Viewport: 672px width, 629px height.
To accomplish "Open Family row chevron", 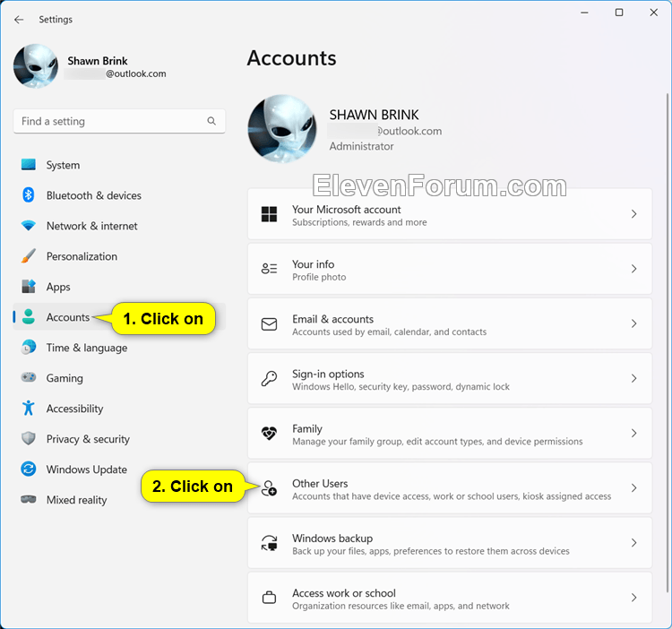I will [633, 433].
